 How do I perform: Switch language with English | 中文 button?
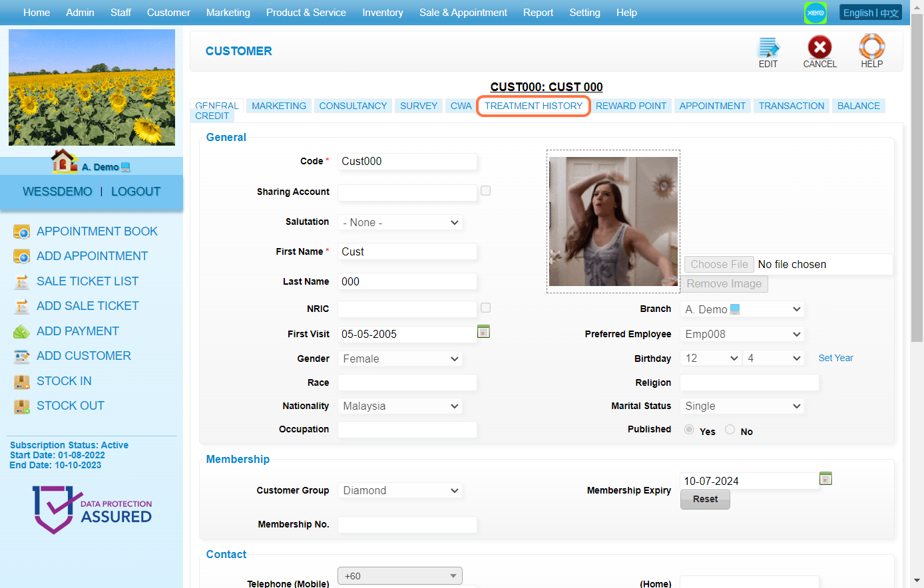[x=871, y=13]
